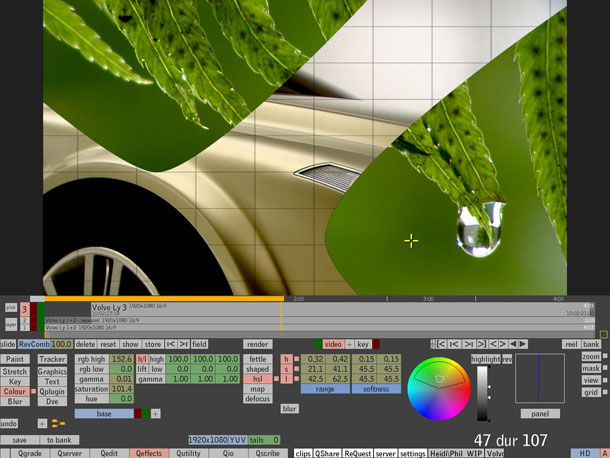Enable the mask checkbox
Viewport: 610px width, 458px height.
[604, 369]
